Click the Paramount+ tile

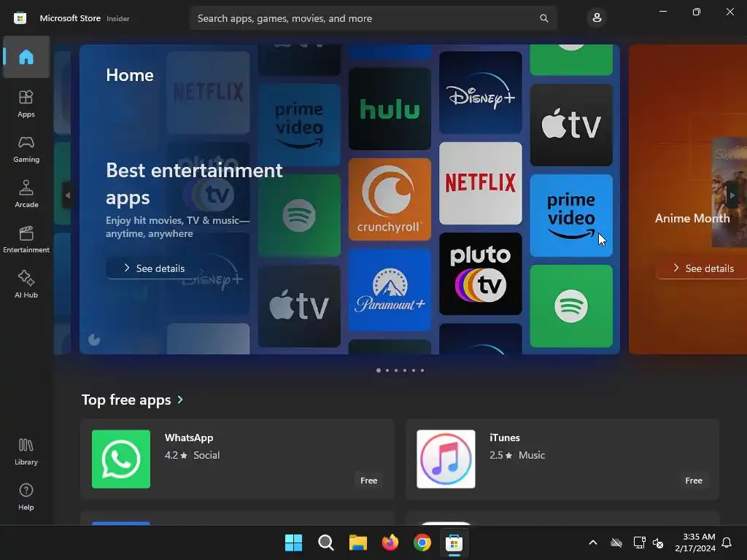pyautogui.click(x=390, y=289)
